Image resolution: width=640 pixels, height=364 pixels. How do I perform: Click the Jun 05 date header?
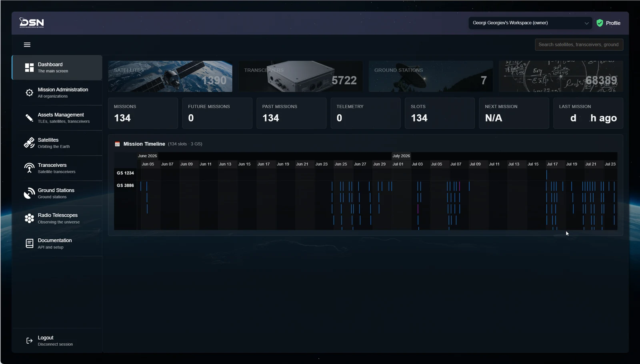coord(148,164)
